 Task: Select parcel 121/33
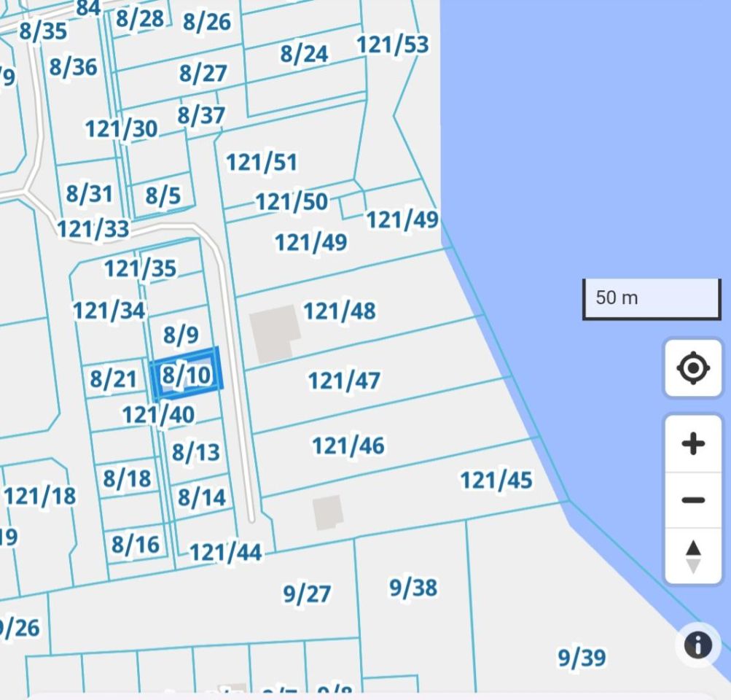93,228
